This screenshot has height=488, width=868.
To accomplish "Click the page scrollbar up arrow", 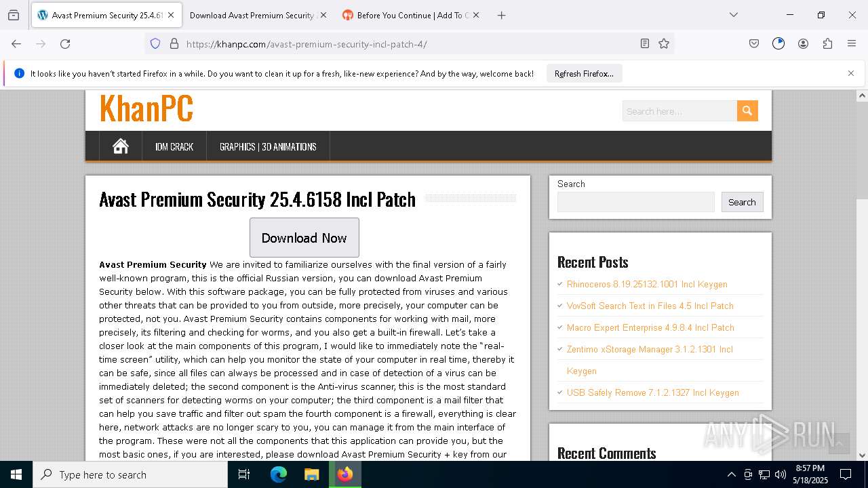I will pyautogui.click(x=863, y=96).
